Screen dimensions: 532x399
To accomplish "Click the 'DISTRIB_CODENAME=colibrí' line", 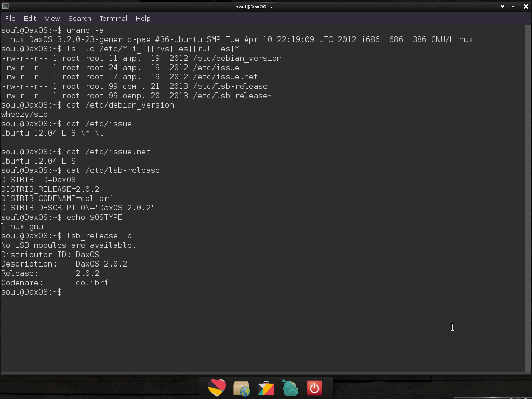I will pos(57,198).
